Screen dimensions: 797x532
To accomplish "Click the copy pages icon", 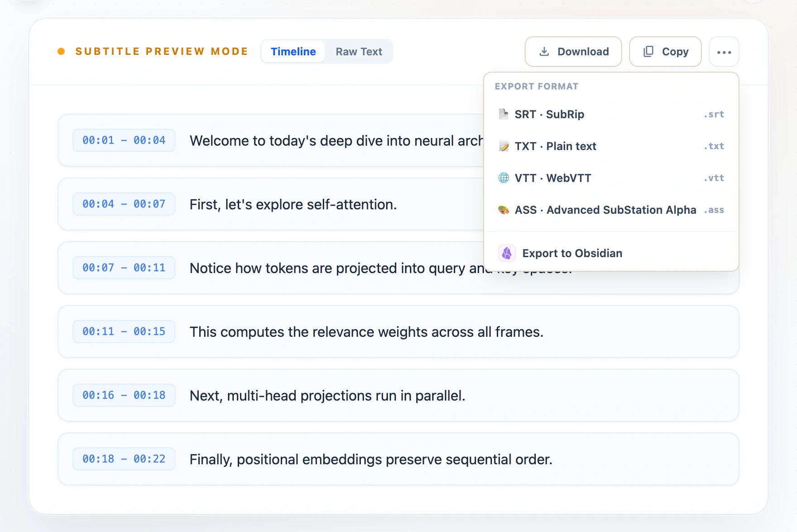I will [x=648, y=52].
